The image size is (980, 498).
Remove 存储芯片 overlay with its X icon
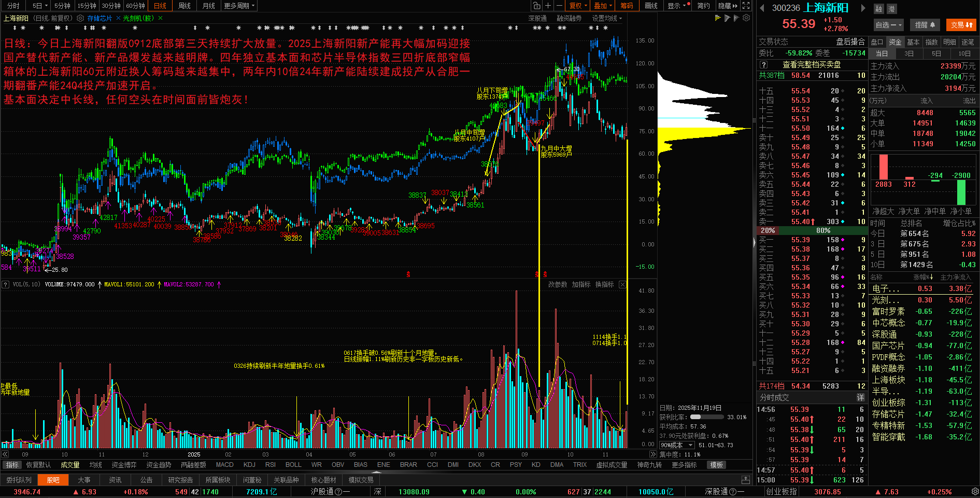pyautogui.click(x=118, y=18)
